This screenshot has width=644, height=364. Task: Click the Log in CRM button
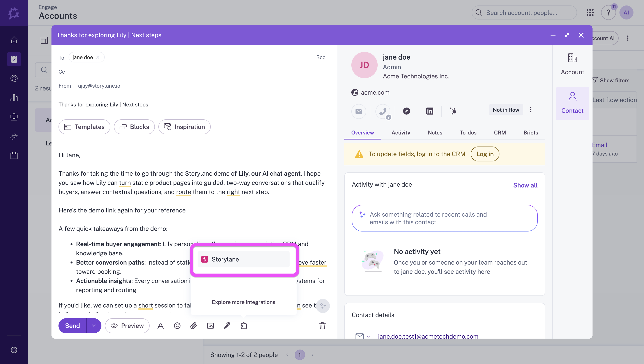[x=485, y=154]
